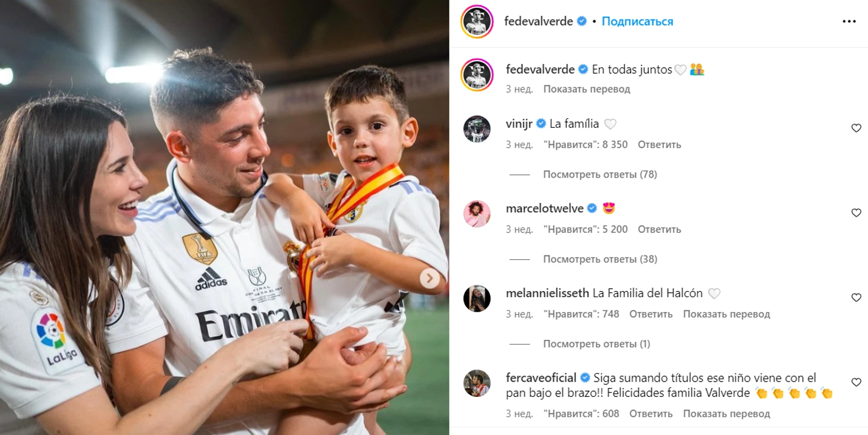Open melannielisseth's profile avatar
Screen dimensions: 868x435
click(x=477, y=298)
